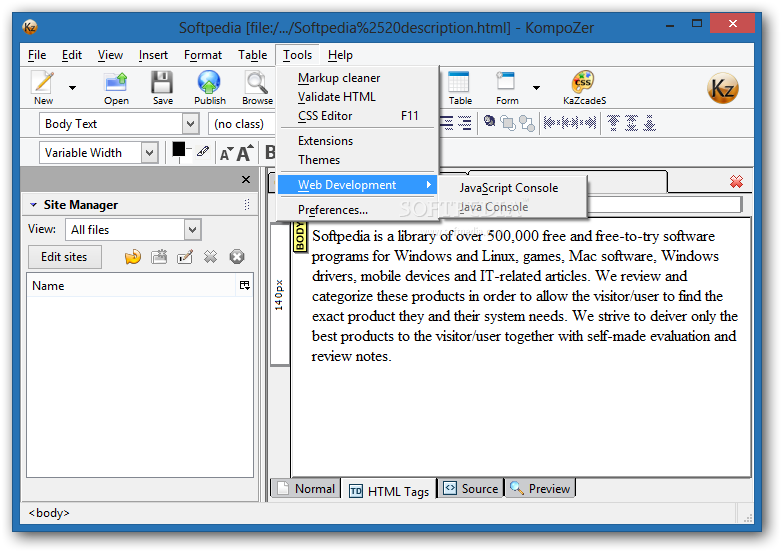The width and height of the screenshot is (782, 552).
Task: Click the new folder icon in Site Manager
Action: [159, 257]
